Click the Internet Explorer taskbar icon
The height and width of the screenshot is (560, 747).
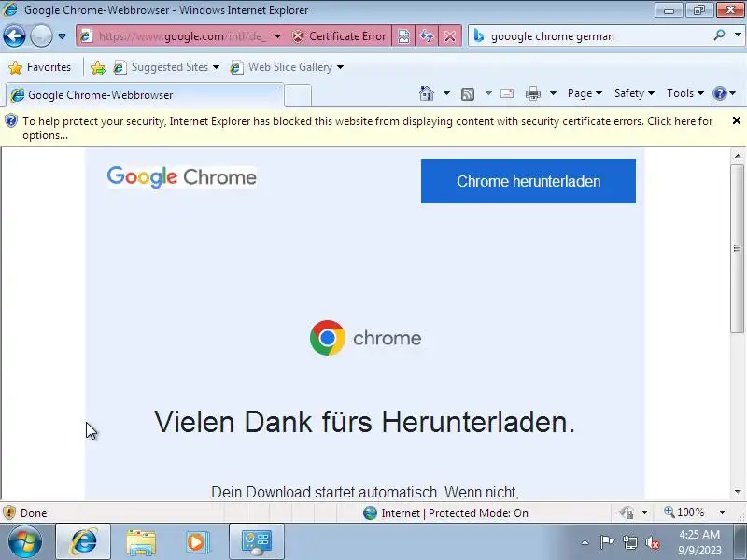point(83,541)
